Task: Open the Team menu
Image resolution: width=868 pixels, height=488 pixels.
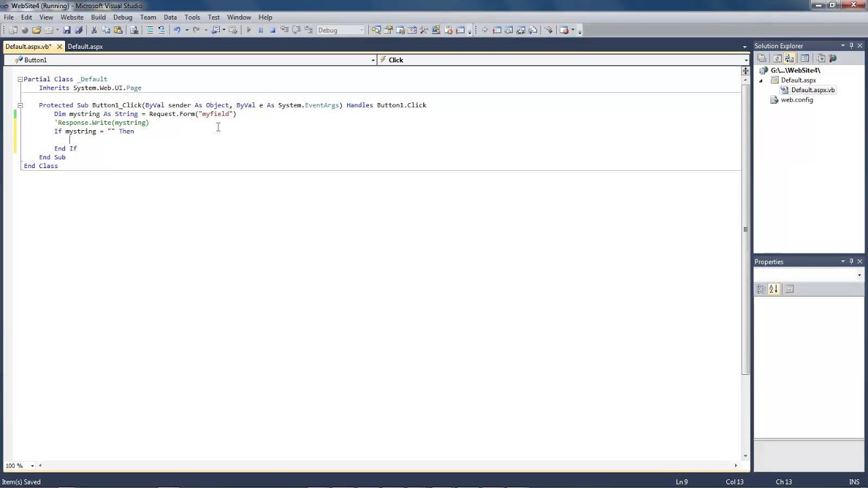Action: tap(148, 17)
